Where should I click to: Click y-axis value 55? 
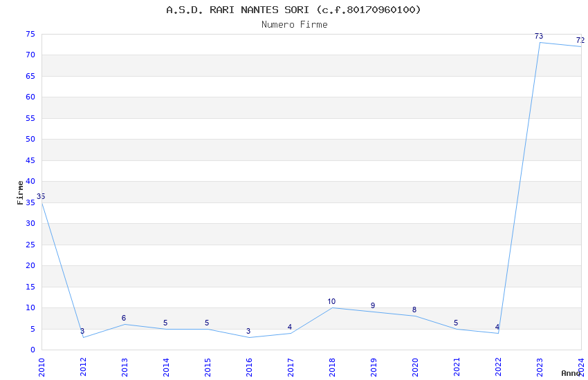pyautogui.click(x=30, y=118)
